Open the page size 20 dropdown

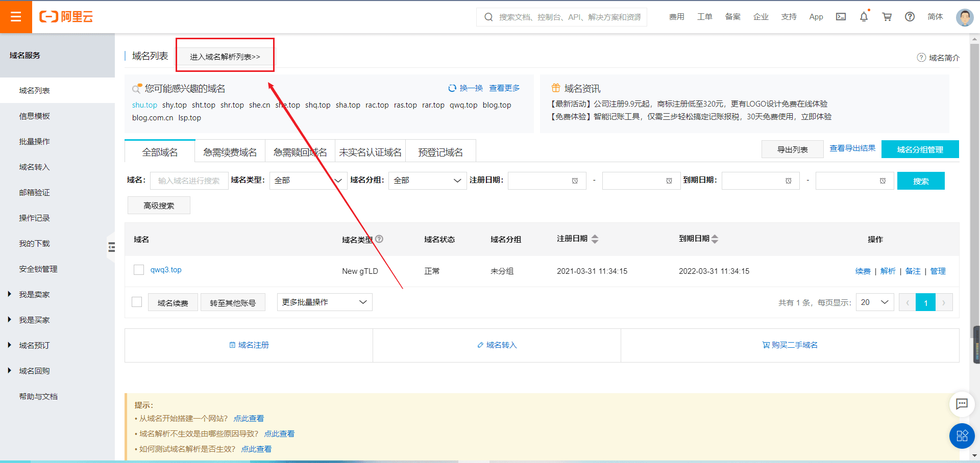875,302
